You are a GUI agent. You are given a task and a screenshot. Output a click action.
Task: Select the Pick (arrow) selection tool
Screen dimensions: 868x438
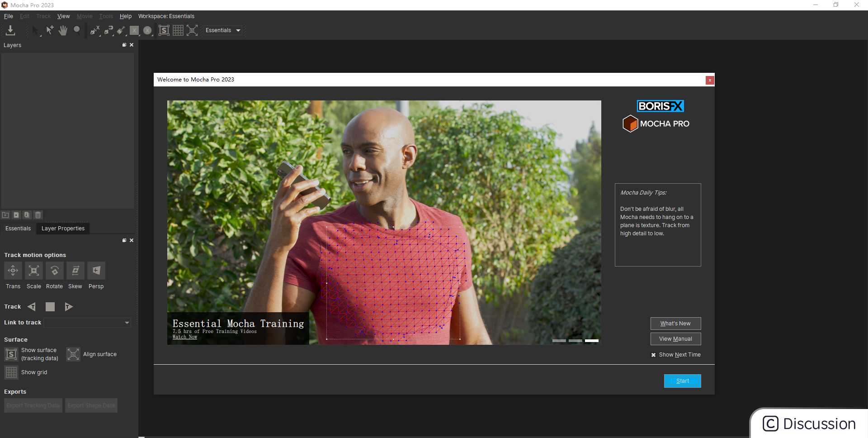tap(36, 30)
